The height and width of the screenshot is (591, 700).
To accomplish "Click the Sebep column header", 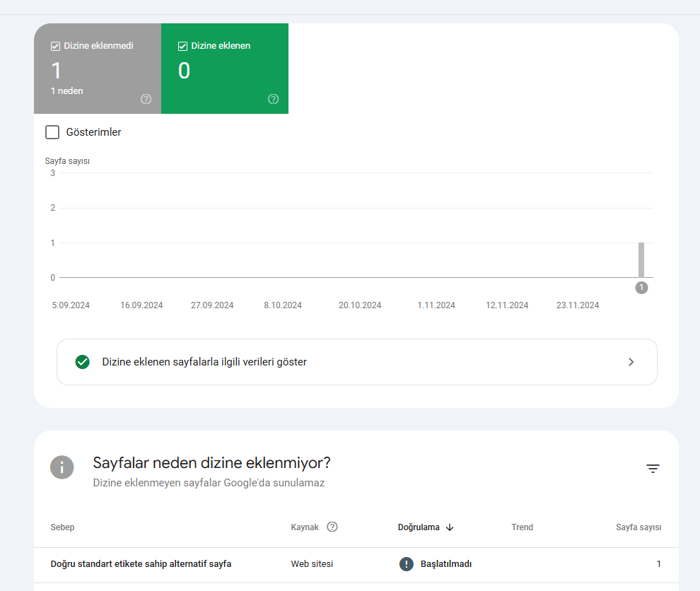I will coord(62,527).
